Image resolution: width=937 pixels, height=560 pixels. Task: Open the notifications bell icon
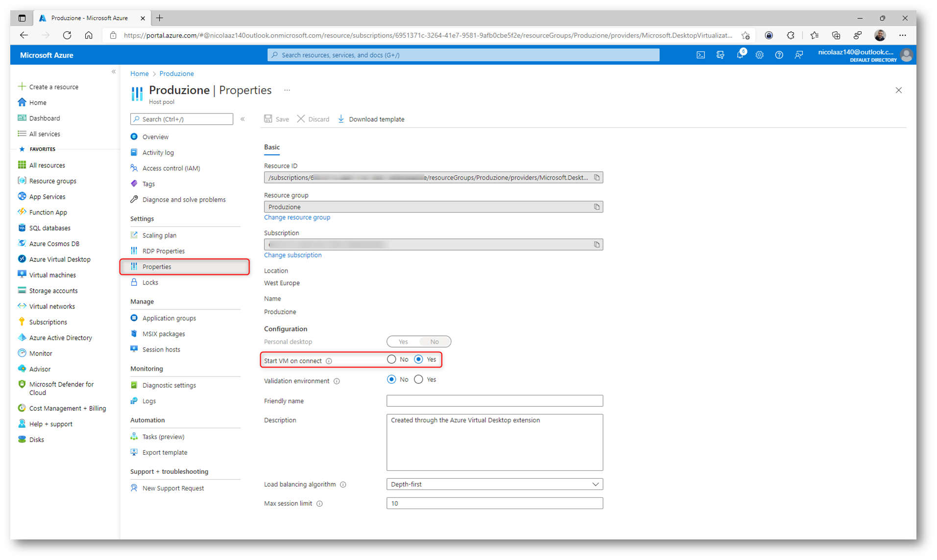pyautogui.click(x=740, y=55)
